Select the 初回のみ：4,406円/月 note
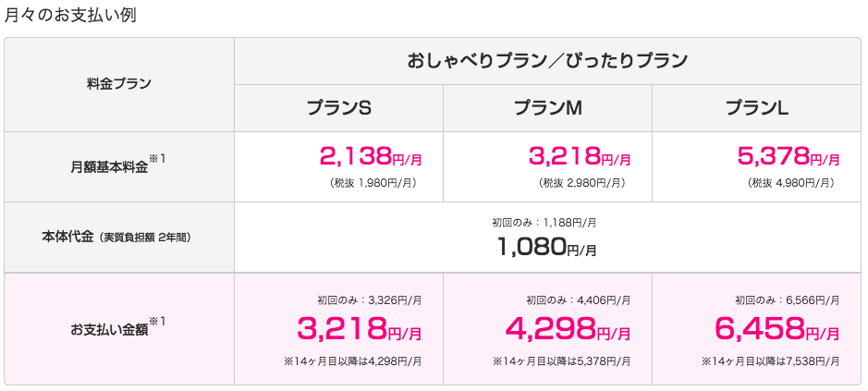The height and width of the screenshot is (391, 868). click(578, 299)
